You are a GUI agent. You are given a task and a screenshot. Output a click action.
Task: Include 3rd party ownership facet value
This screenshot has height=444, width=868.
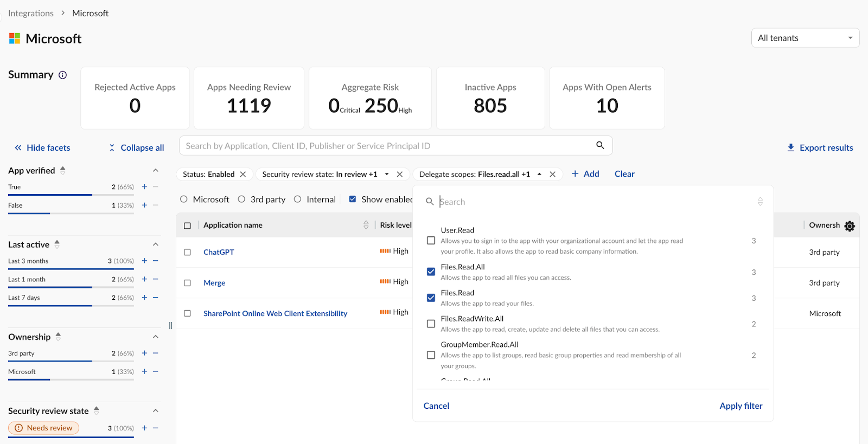click(x=144, y=353)
